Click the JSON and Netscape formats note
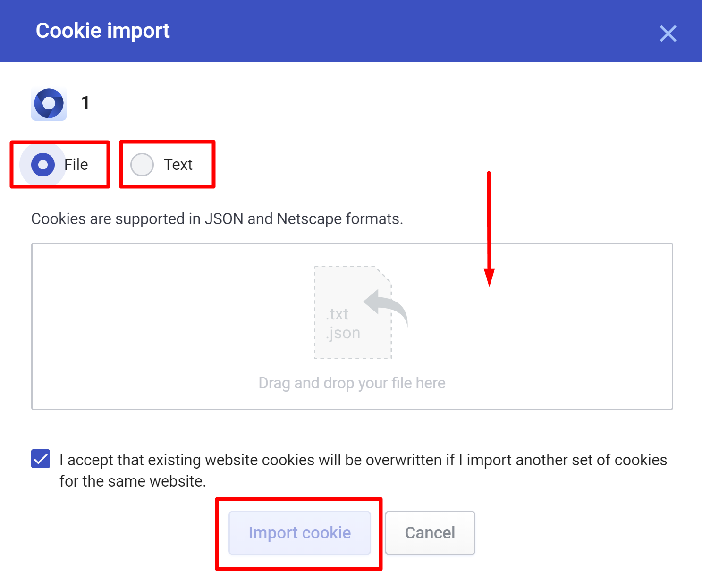The width and height of the screenshot is (702, 588). [217, 219]
